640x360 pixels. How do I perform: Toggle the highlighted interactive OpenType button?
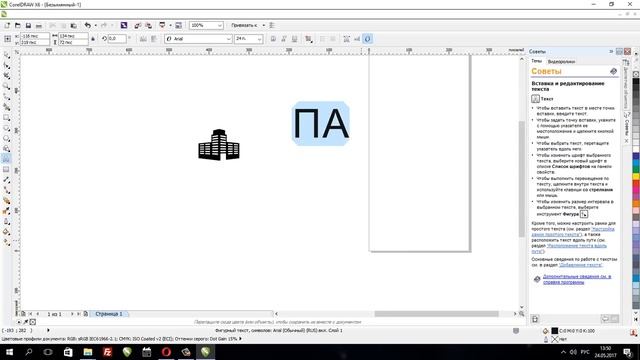click(368, 39)
